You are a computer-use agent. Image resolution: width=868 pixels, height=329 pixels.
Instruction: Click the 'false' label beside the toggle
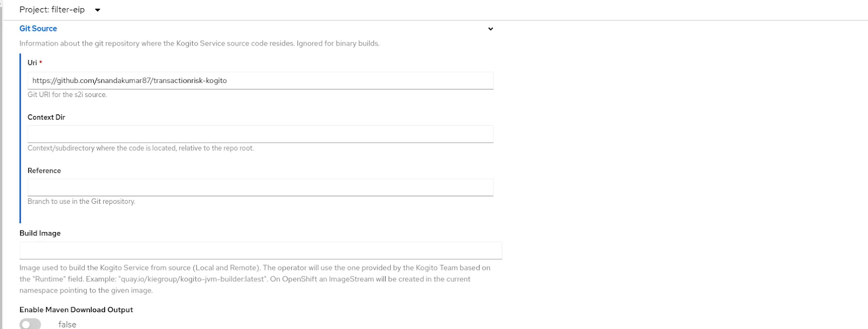point(67,324)
